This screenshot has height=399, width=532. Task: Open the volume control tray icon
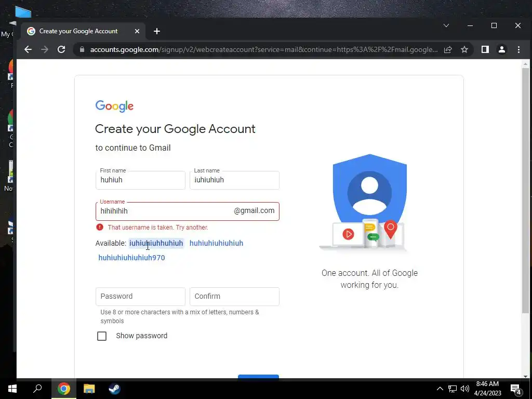click(x=465, y=389)
